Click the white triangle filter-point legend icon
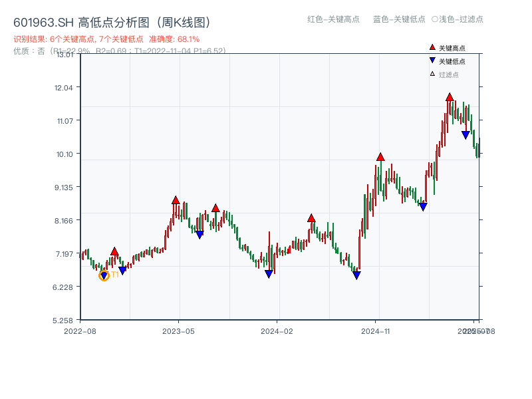The width and height of the screenshot is (532, 399). click(432, 74)
